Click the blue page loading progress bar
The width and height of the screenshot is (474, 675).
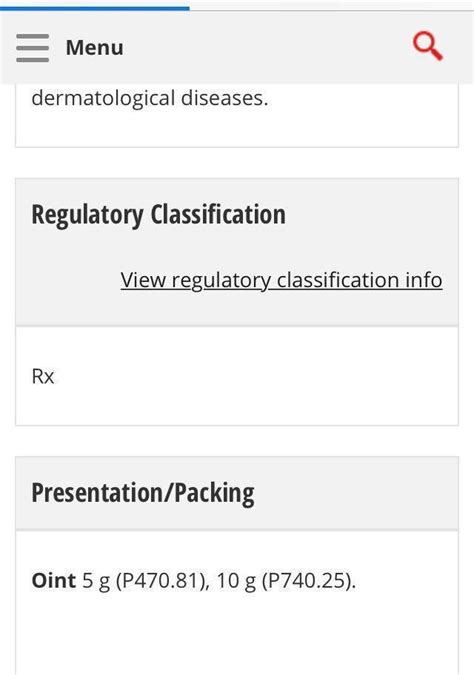point(95,7)
